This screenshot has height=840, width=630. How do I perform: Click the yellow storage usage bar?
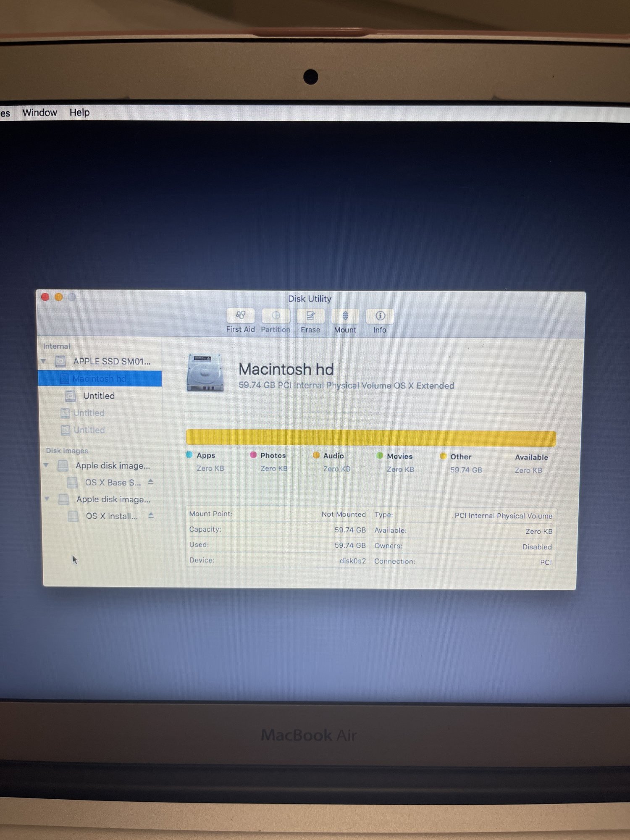tap(371, 438)
